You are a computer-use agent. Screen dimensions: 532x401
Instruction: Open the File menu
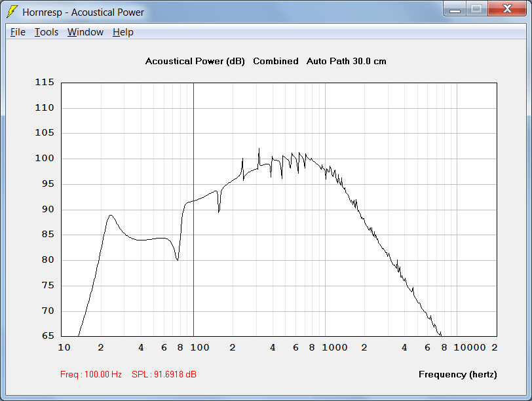(x=18, y=32)
